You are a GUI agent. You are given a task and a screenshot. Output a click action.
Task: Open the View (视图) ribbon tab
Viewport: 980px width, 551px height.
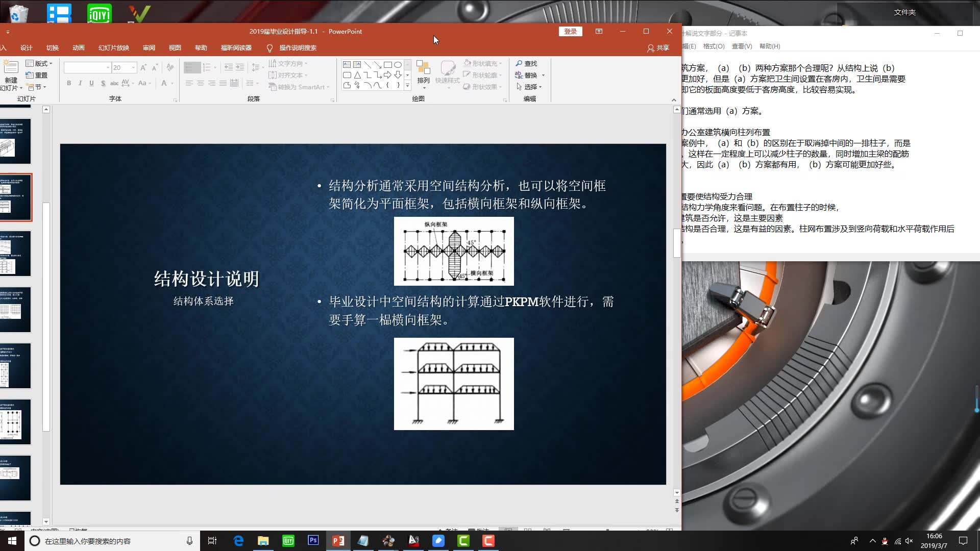175,47
